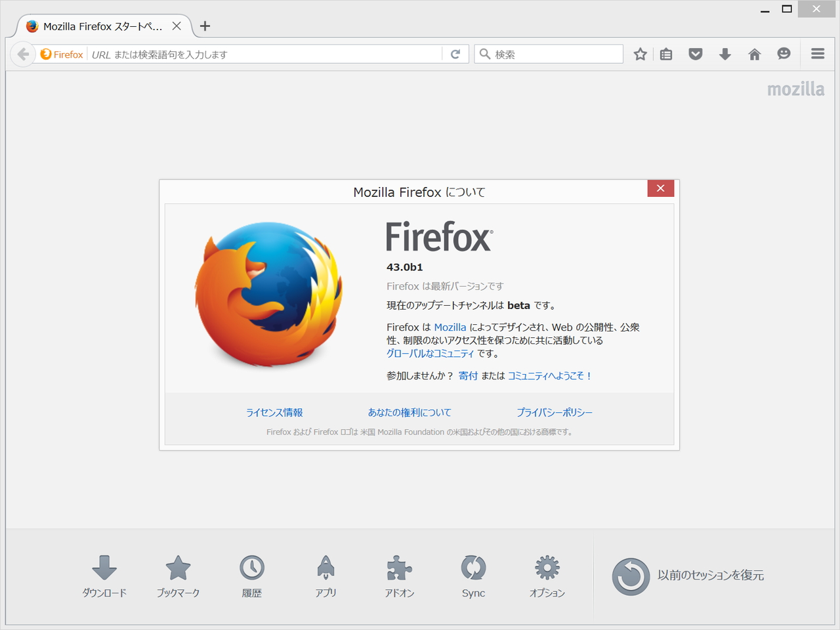Open Sync from the start page icons
Image resolution: width=840 pixels, height=630 pixels.
tap(473, 576)
